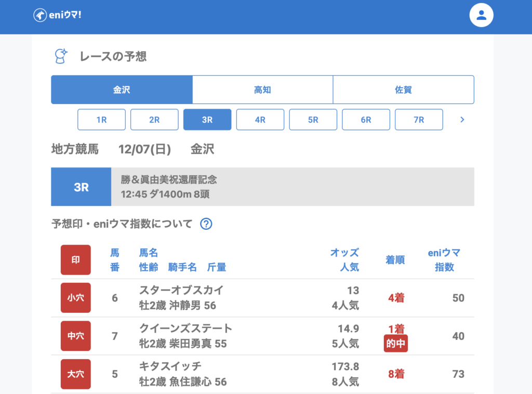Go to race 4R
532x394 pixels.
point(260,120)
